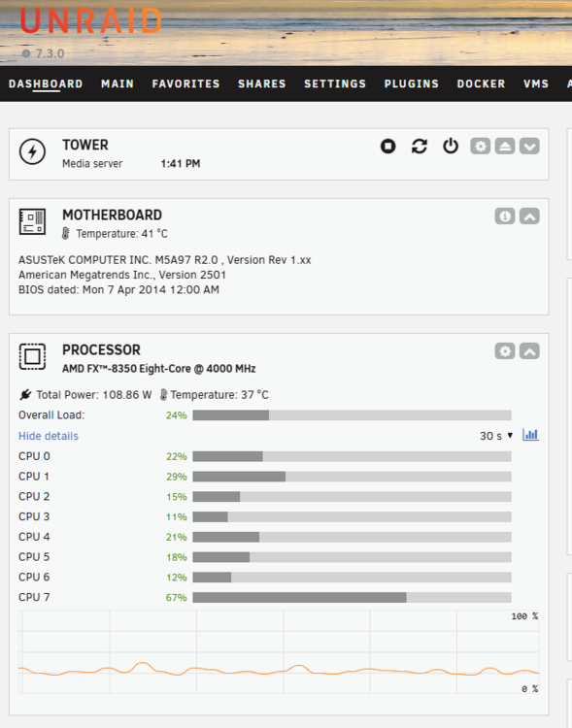Click the CPU 6 12% value
This screenshot has width=572, height=728.
pyautogui.click(x=177, y=578)
